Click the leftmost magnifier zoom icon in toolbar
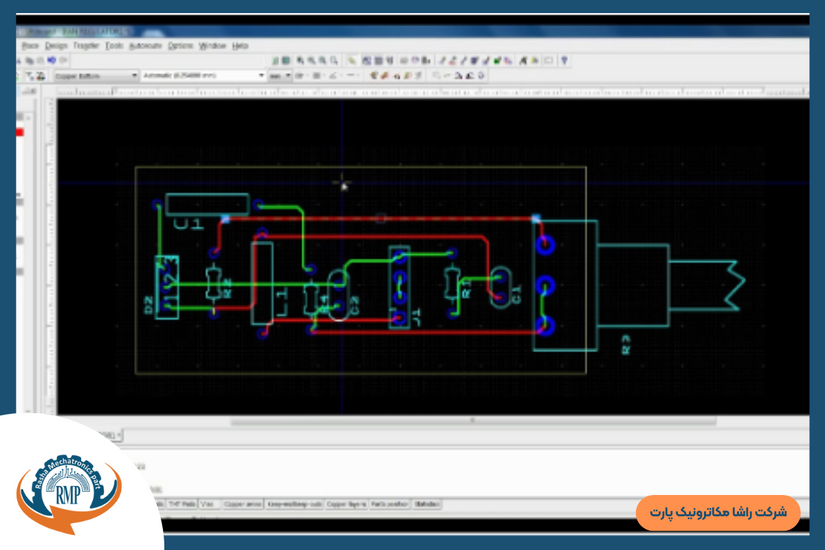The height and width of the screenshot is (550, 825). point(299,61)
